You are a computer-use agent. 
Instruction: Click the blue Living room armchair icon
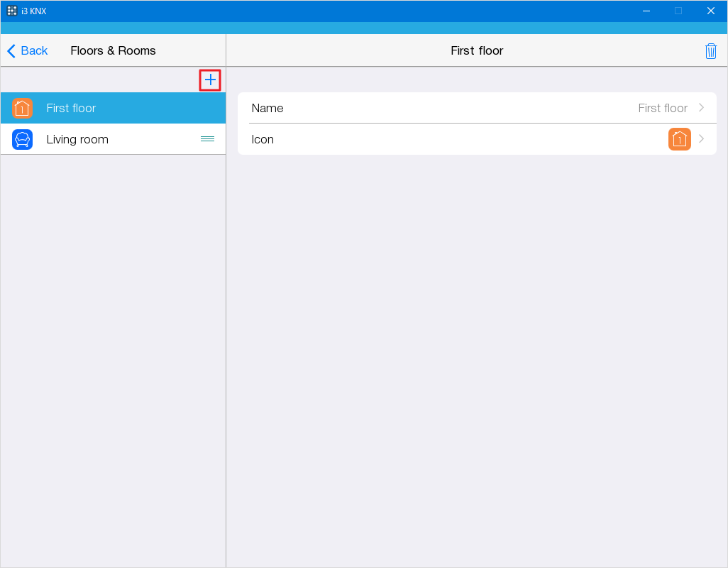pyautogui.click(x=22, y=139)
